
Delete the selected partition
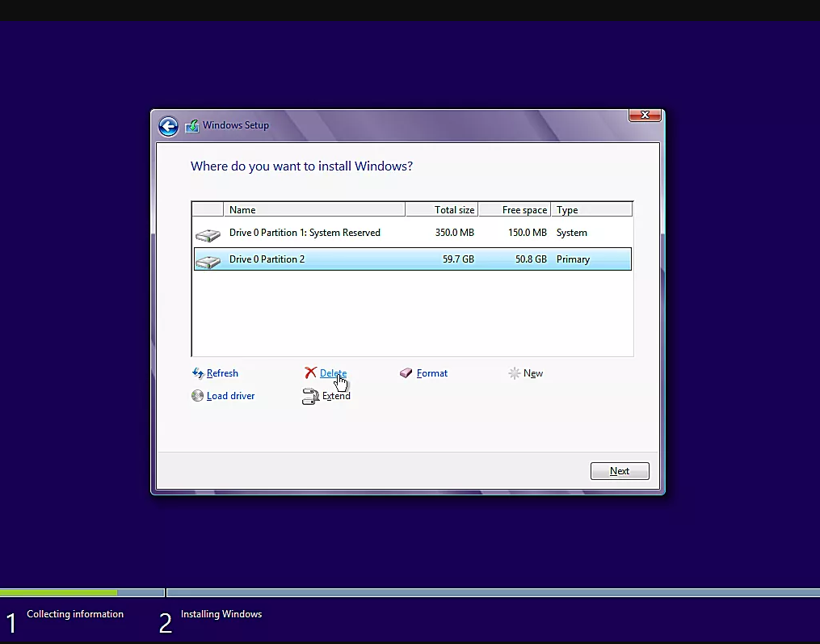333,373
